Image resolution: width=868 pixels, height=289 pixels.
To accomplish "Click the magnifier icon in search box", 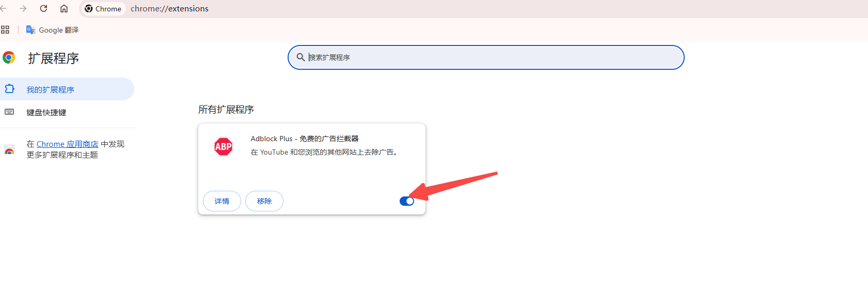I will tap(301, 57).
